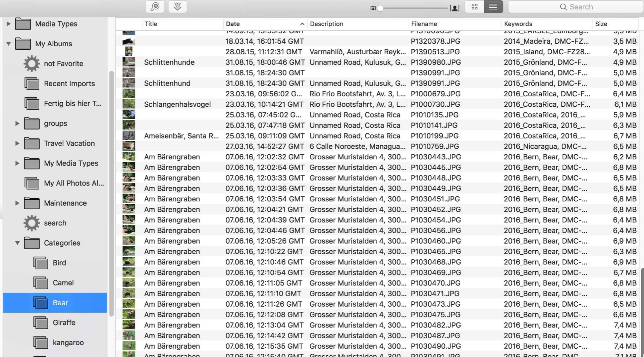Select the Categories folder icon
The height and width of the screenshot is (357, 644).
point(32,243)
